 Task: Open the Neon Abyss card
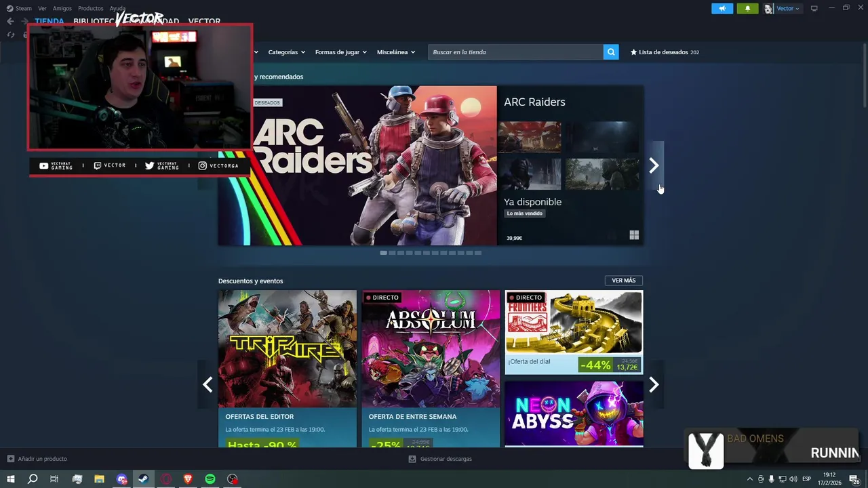(x=574, y=413)
